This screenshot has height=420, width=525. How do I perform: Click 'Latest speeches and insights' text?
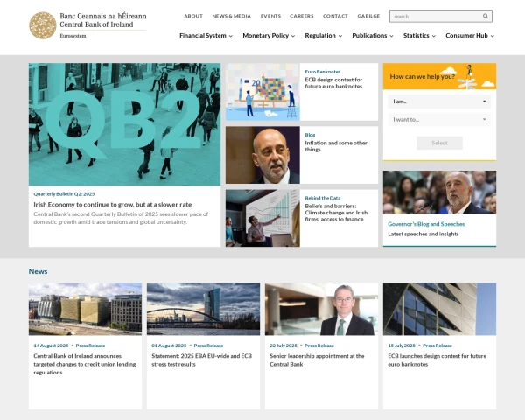point(423,234)
